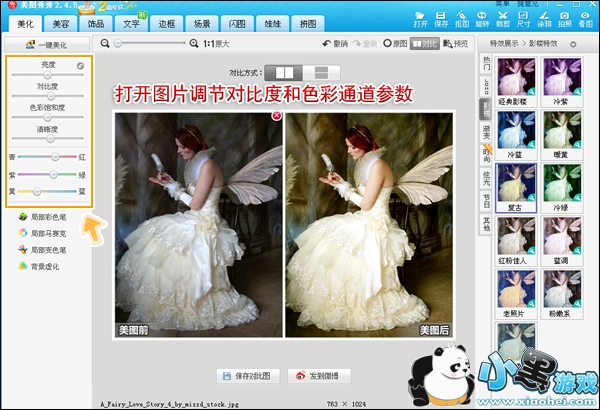This screenshot has height=410, width=600.
Task: Open the LOMO effects category tab
Action: 486,86
